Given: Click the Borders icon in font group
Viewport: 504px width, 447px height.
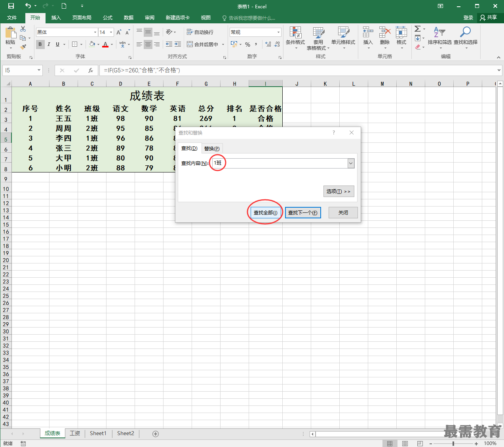Looking at the screenshot, I should (75, 44).
